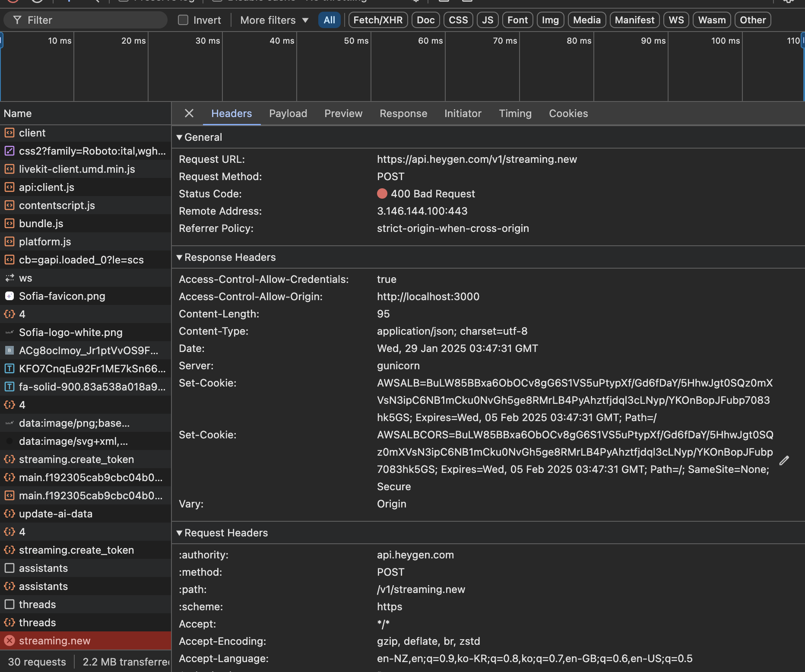805x672 pixels.
Task: Toggle the Invert filter checkbox
Action: 183,20
